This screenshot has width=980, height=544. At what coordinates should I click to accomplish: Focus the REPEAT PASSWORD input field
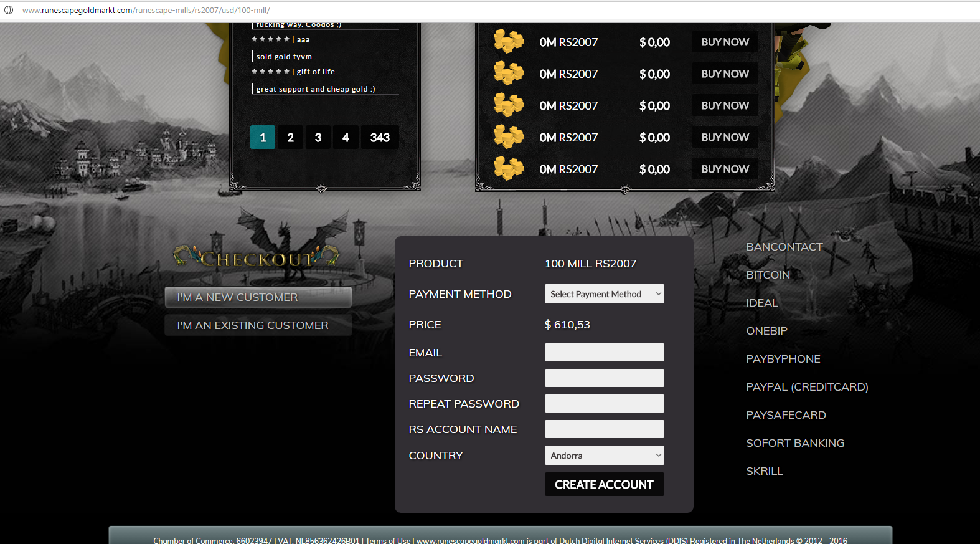(605, 404)
